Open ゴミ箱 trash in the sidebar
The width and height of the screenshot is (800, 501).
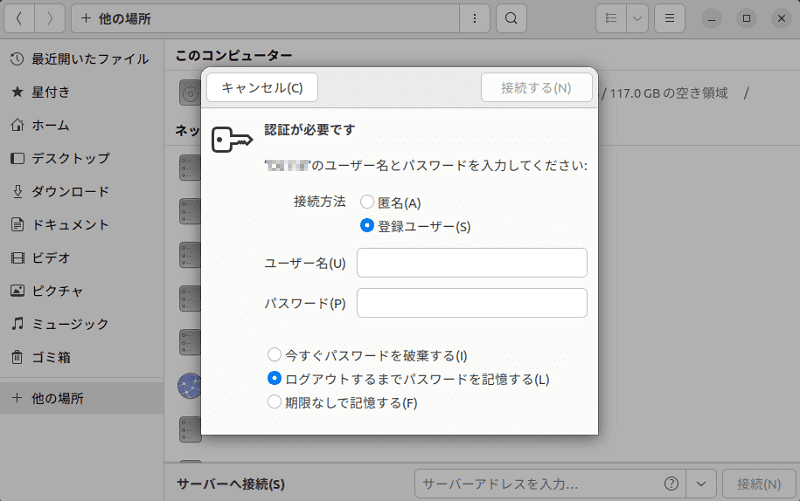coord(82,357)
